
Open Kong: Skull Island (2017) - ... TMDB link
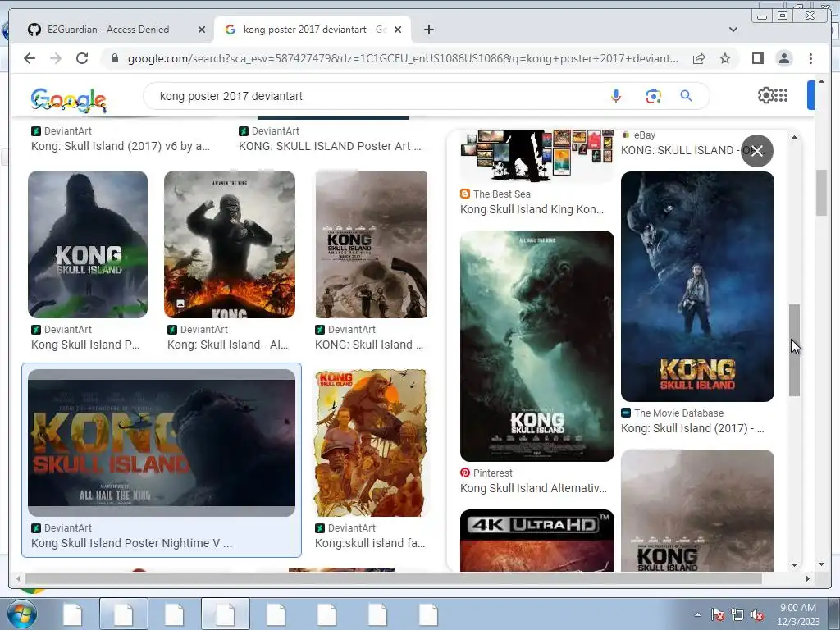[692, 428]
